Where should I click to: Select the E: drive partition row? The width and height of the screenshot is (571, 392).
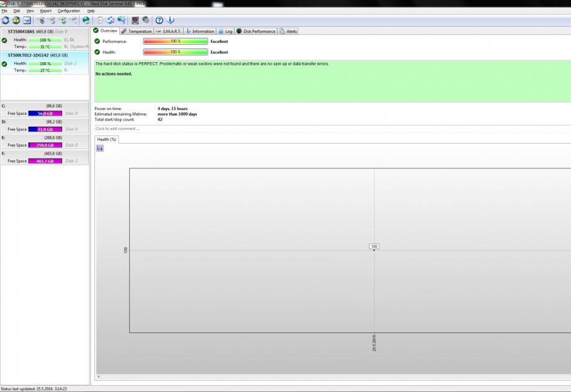click(x=45, y=142)
